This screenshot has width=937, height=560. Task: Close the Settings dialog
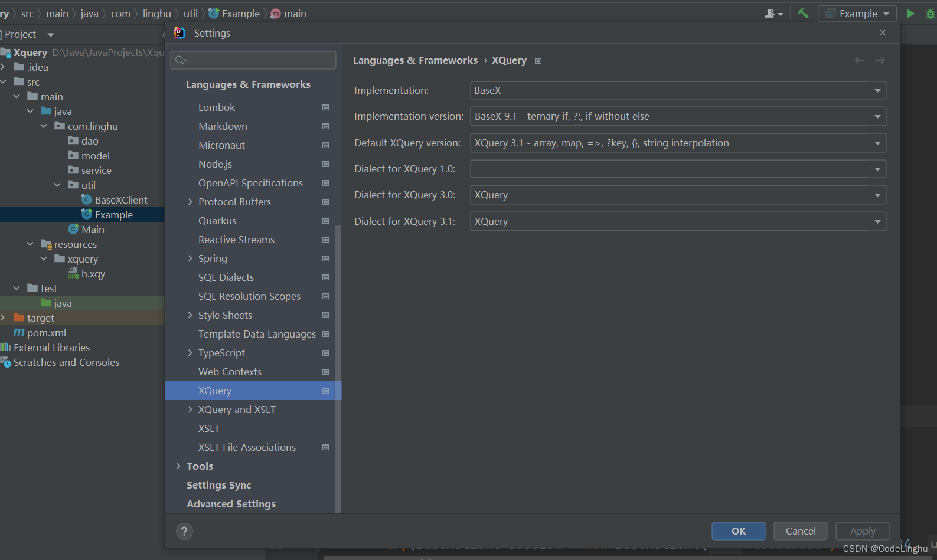point(883,32)
